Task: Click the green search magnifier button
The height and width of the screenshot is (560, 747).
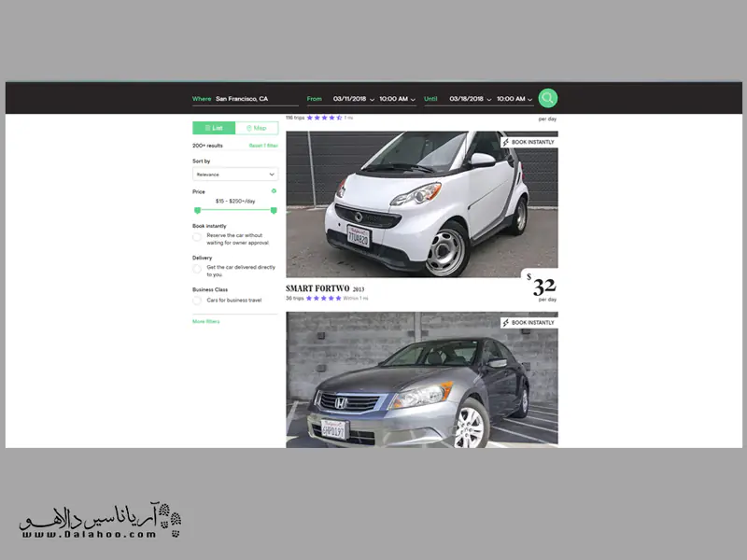Action: 547,98
